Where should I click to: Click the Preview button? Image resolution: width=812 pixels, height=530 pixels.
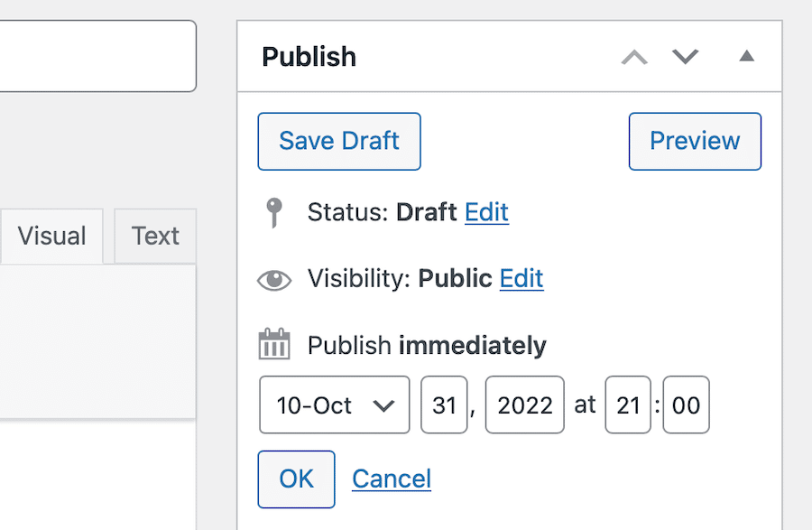pos(695,142)
